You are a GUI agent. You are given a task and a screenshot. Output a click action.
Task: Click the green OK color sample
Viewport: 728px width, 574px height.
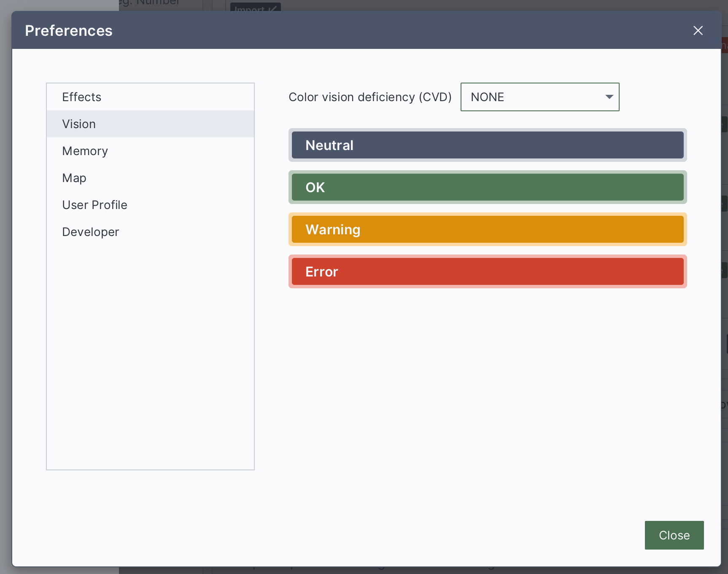[x=487, y=187]
